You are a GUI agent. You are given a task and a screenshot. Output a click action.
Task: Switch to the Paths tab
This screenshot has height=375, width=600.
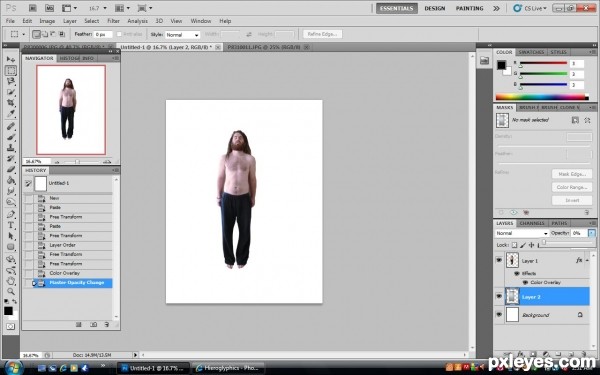pos(559,223)
